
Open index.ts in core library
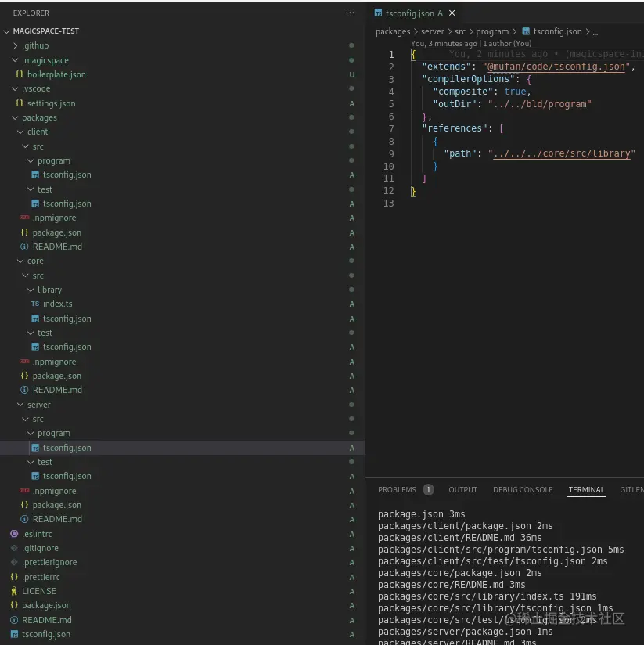pyautogui.click(x=58, y=304)
